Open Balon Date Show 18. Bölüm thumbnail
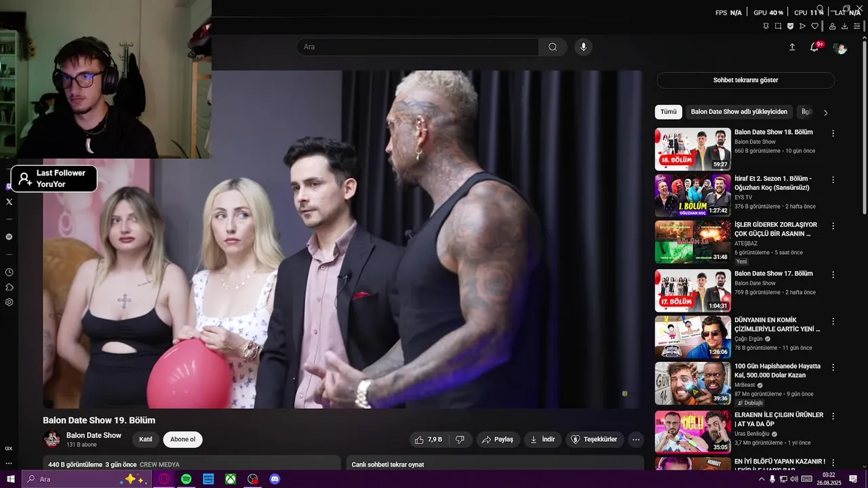Screen dimensions: 868x488 (692, 149)
